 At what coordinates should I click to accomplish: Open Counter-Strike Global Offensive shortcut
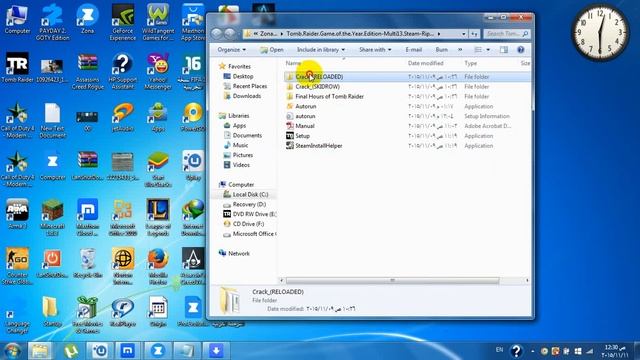(x=17, y=266)
